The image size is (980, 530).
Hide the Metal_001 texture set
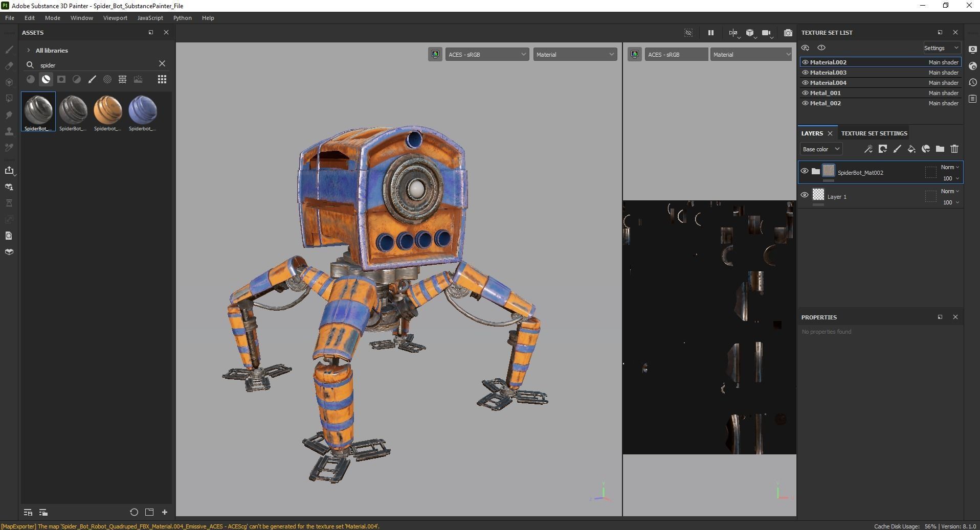click(x=805, y=93)
